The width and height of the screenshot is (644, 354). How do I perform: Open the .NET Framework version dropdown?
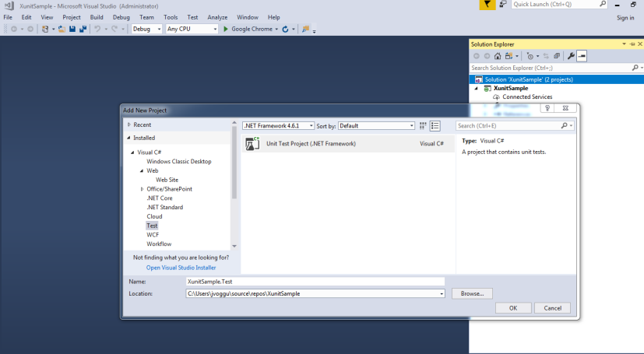pos(311,126)
